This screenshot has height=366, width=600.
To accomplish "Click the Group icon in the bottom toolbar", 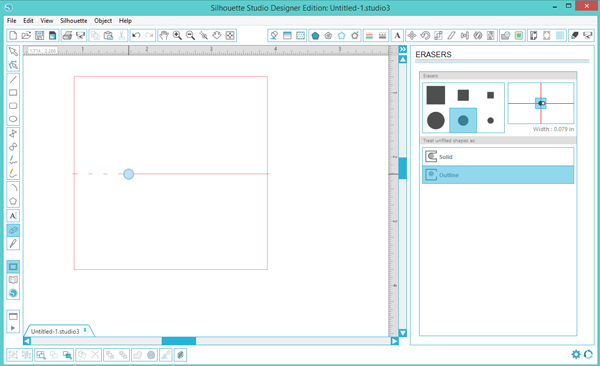I will pyautogui.click(x=13, y=355).
